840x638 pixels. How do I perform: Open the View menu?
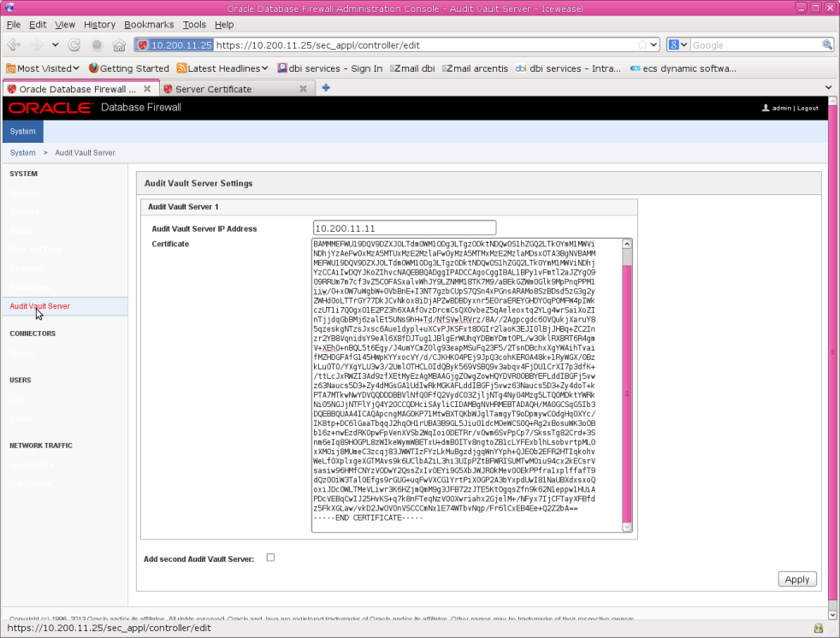65,25
